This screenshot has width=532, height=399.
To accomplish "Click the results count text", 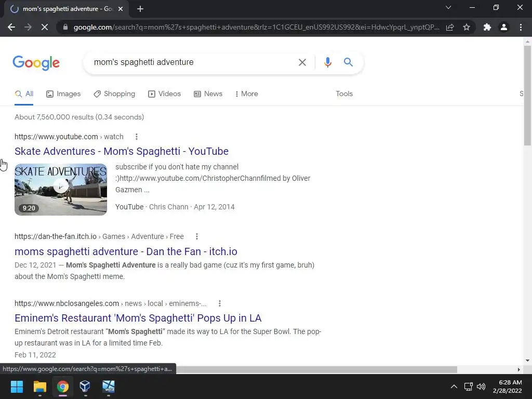I will coord(79,117).
